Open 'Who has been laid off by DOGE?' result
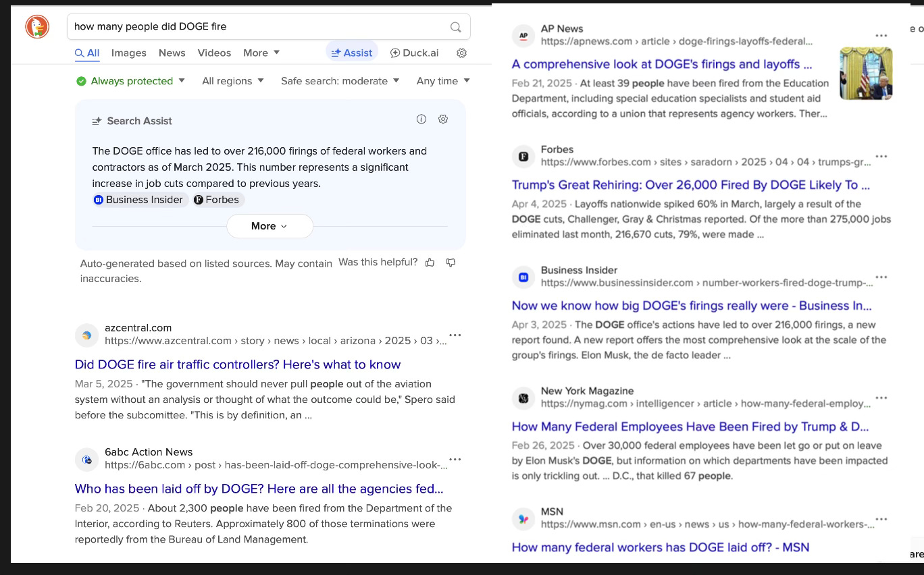This screenshot has width=924, height=575. pos(259,489)
